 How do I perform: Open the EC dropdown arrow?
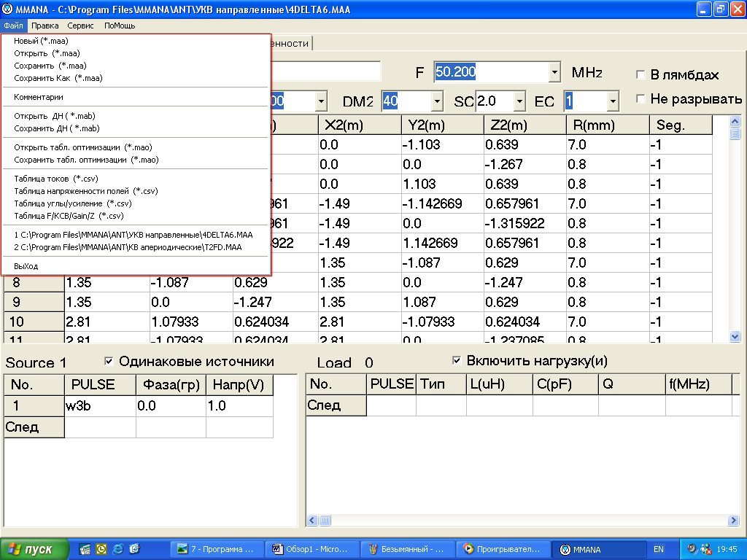(613, 101)
